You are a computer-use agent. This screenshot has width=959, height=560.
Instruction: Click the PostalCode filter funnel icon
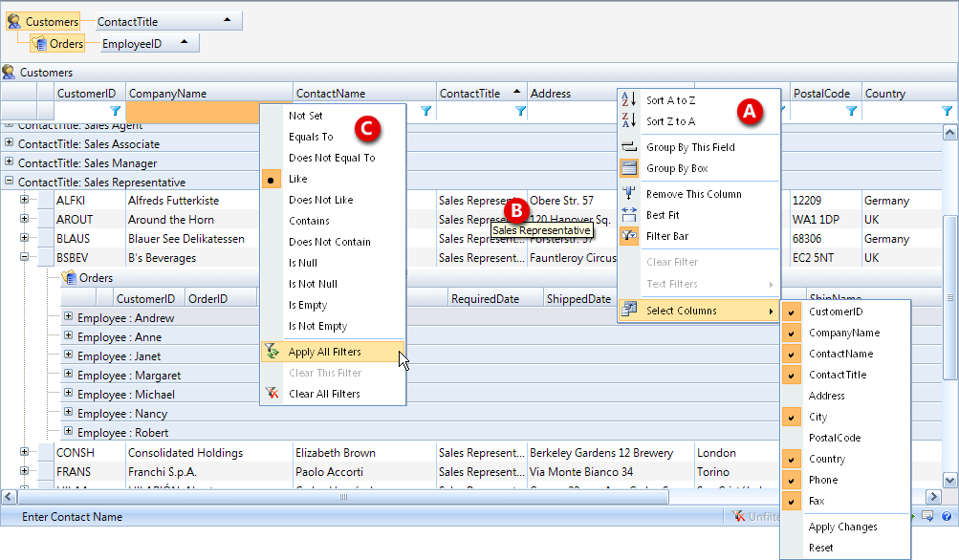coord(851,111)
